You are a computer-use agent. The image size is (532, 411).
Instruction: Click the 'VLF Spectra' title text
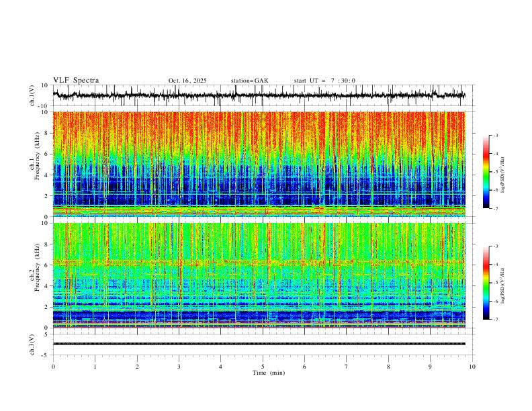coord(76,80)
